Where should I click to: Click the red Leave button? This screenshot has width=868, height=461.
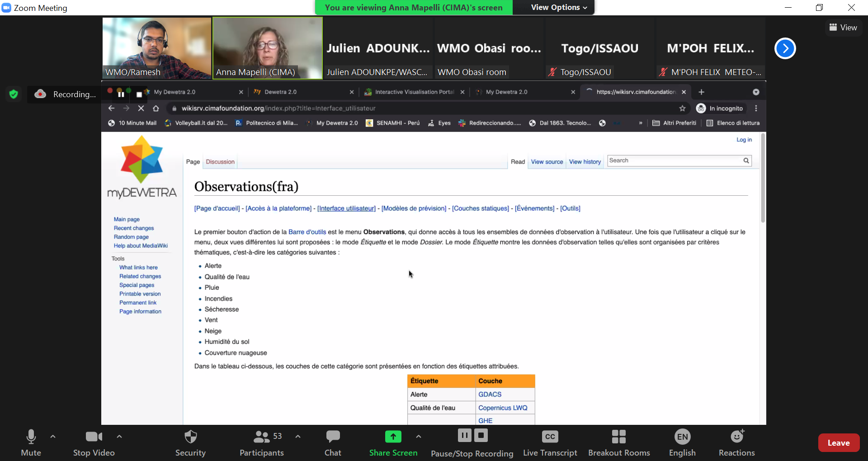click(839, 443)
